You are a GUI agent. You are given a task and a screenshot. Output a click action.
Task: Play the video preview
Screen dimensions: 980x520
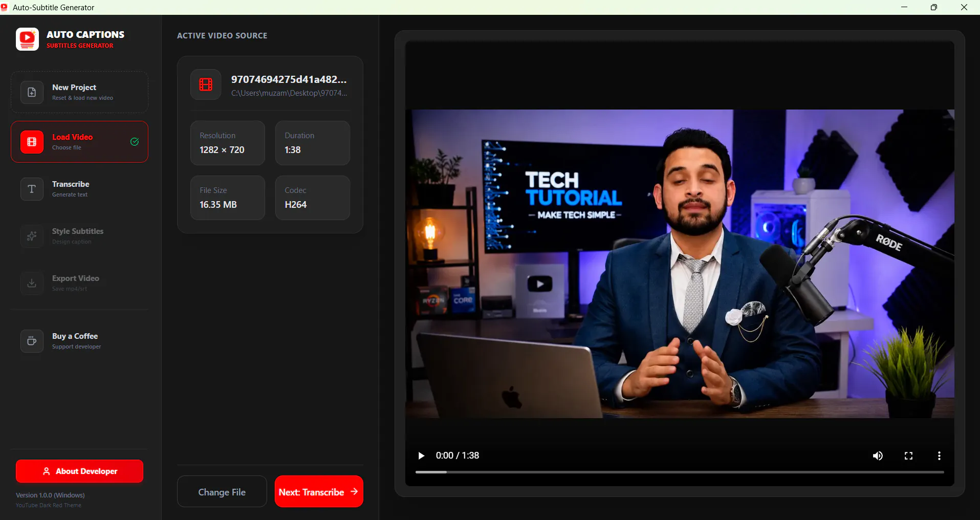[421, 456]
